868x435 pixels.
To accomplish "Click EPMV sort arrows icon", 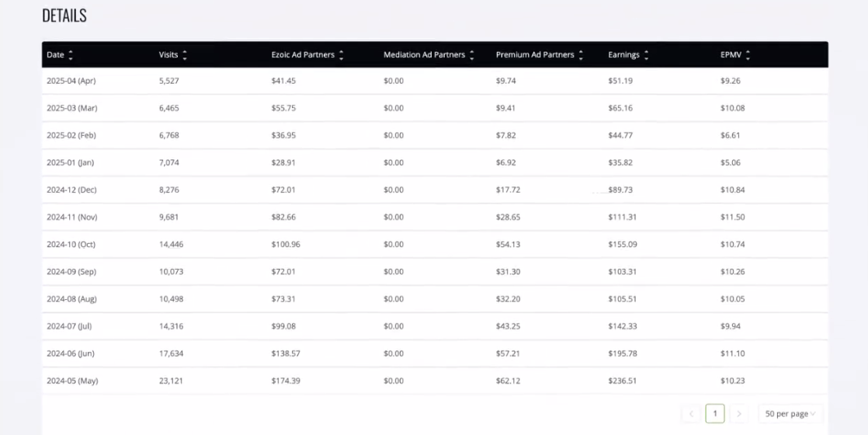I will click(x=748, y=55).
